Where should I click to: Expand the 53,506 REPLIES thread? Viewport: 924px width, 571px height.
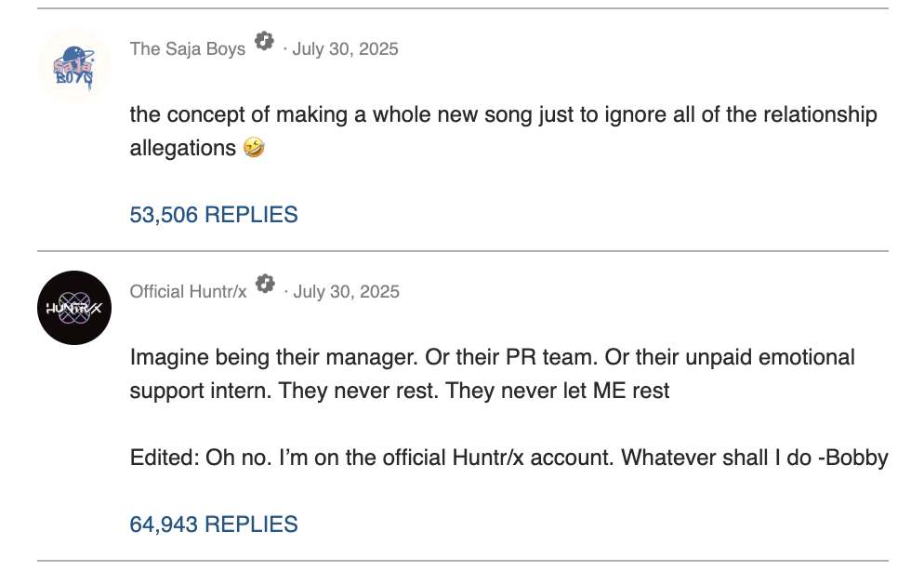(214, 215)
